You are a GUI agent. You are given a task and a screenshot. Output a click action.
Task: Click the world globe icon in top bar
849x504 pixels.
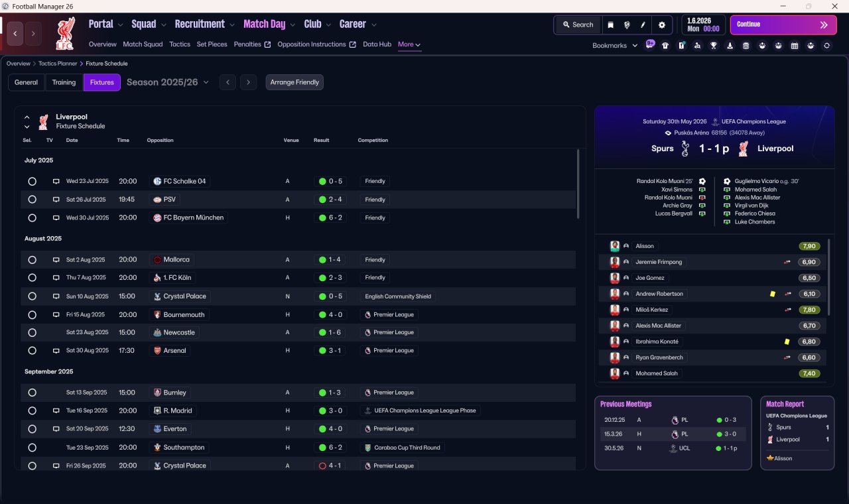(627, 25)
